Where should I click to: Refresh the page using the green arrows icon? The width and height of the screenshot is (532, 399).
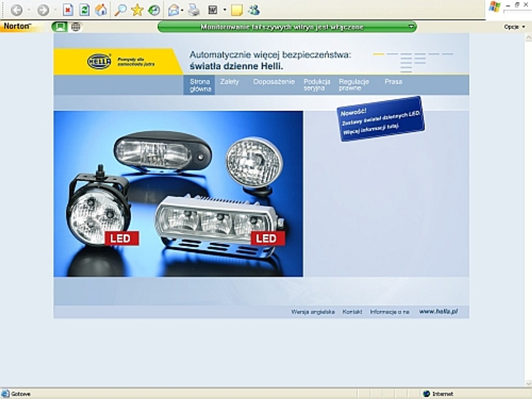(x=84, y=10)
